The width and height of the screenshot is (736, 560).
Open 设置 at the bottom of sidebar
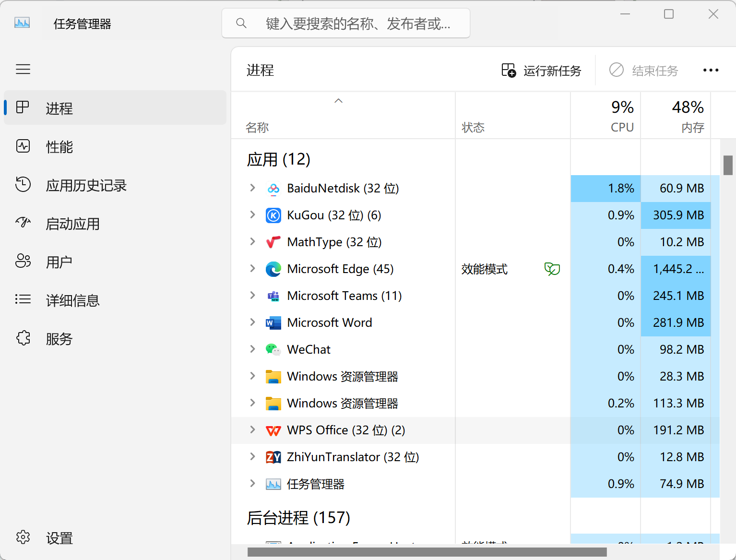pos(115,537)
